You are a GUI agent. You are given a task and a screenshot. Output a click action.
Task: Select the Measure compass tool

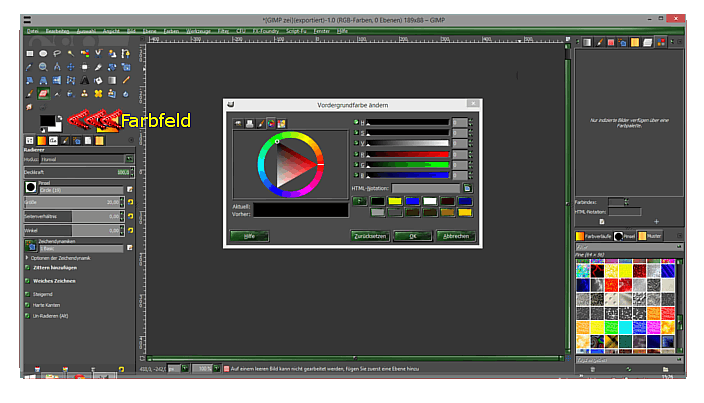(57, 67)
